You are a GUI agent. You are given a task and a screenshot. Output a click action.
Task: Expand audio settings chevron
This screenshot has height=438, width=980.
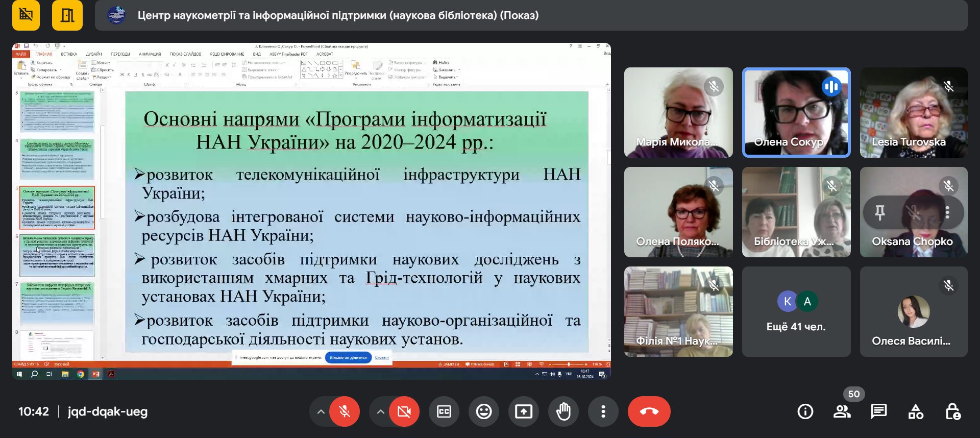pos(321,411)
